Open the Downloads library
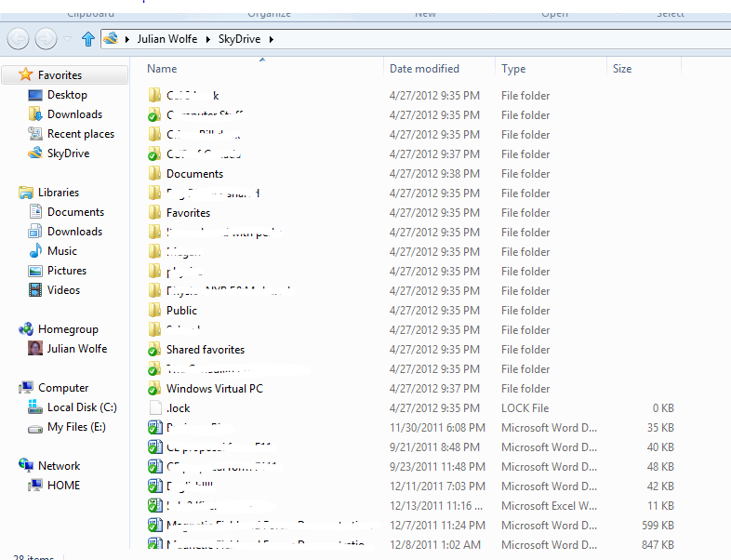The height and width of the screenshot is (560, 731). (74, 232)
